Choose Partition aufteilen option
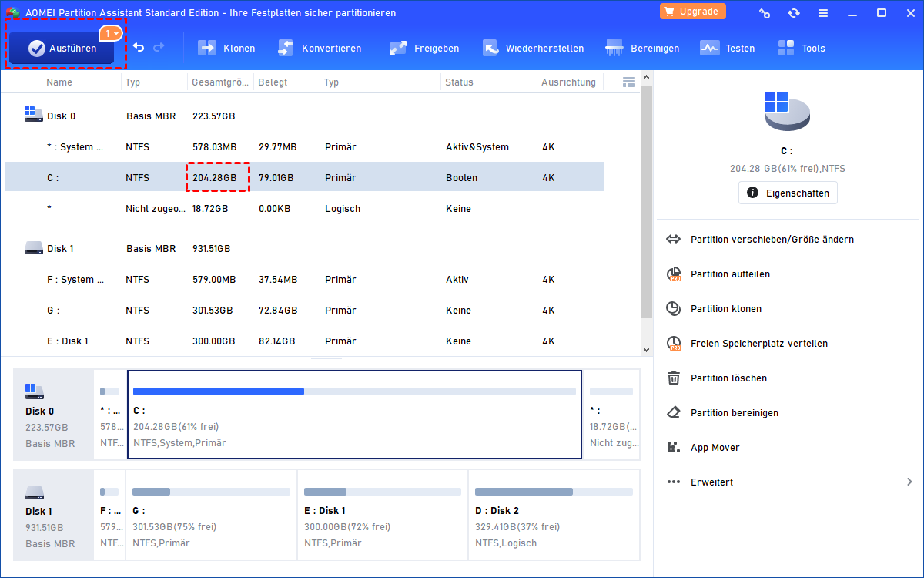Screen dimensions: 924x578 [x=730, y=274]
